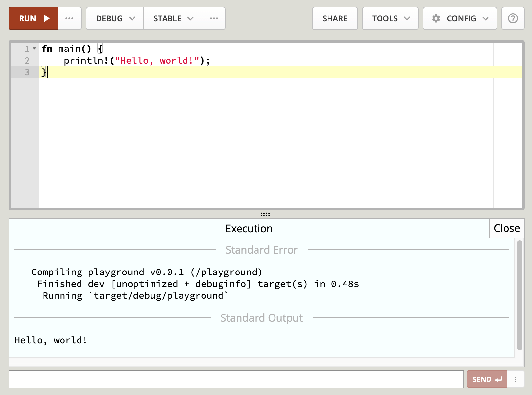This screenshot has height=395, width=532.
Task: Grab the editor/output split handle dots
Action: [x=265, y=214]
